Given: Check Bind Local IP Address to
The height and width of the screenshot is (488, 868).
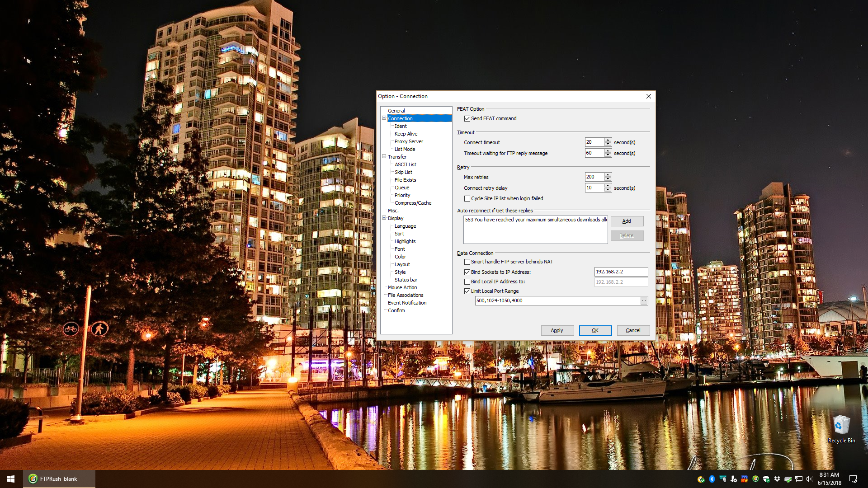Looking at the screenshot, I should 467,282.
